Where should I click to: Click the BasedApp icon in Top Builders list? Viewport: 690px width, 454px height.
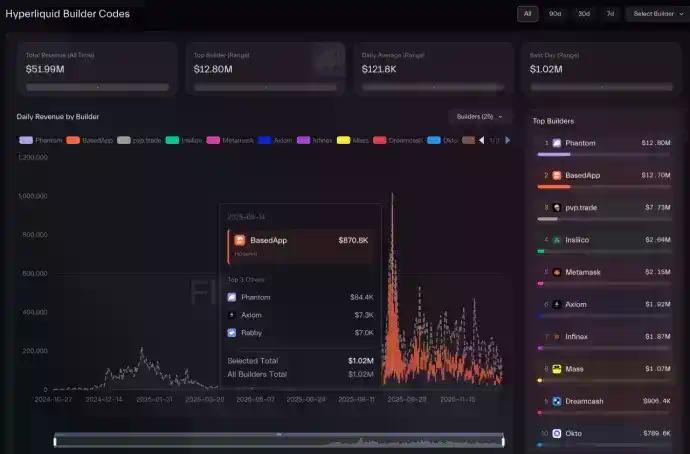[557, 175]
